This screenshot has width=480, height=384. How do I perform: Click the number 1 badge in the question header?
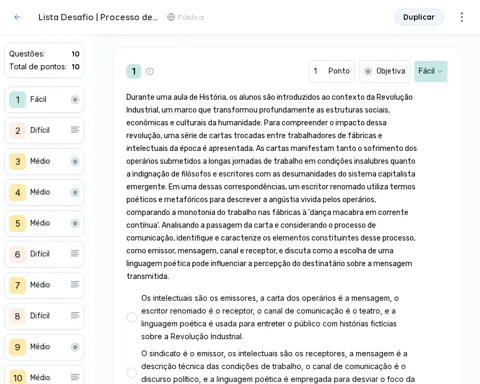(x=134, y=71)
